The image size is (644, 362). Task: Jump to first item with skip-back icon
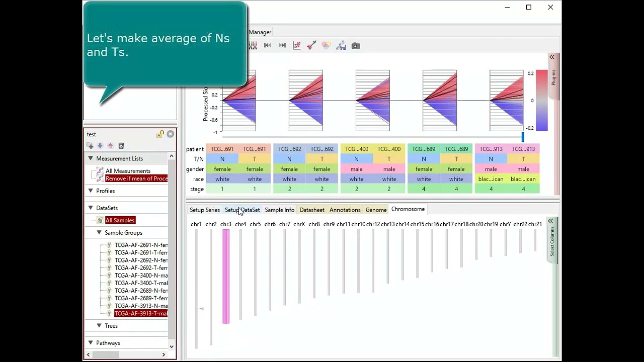click(x=268, y=46)
